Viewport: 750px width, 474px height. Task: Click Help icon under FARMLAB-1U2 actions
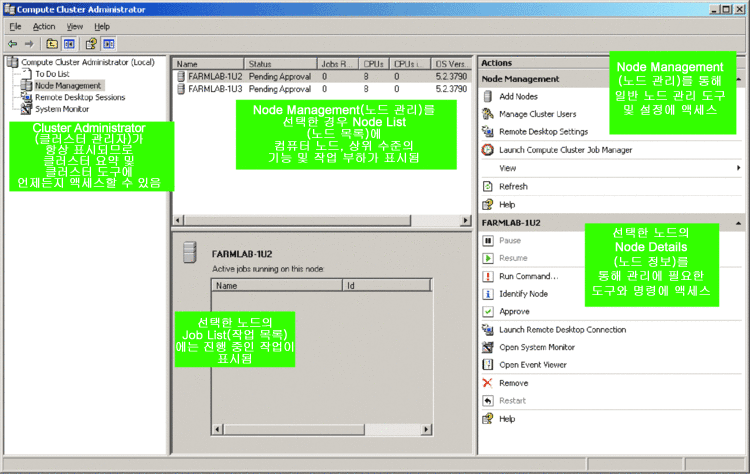[x=487, y=419]
